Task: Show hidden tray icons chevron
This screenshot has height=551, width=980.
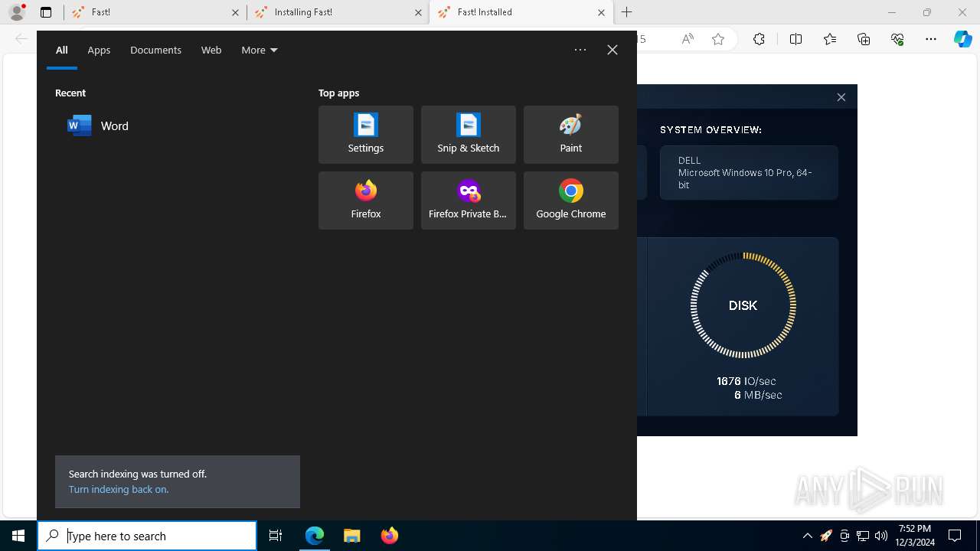Action: [x=808, y=536]
